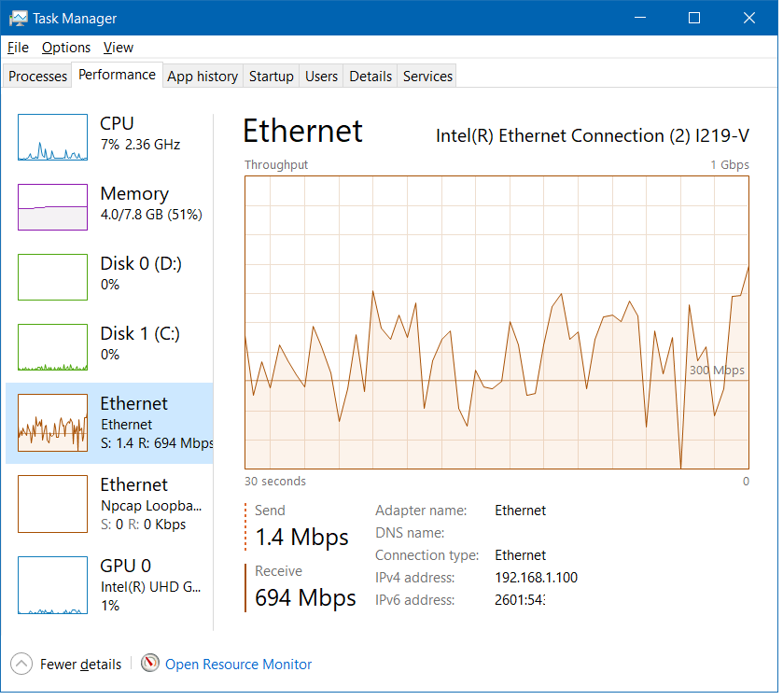Click the 7% 2.36 GHz CPU reading

[140, 145]
